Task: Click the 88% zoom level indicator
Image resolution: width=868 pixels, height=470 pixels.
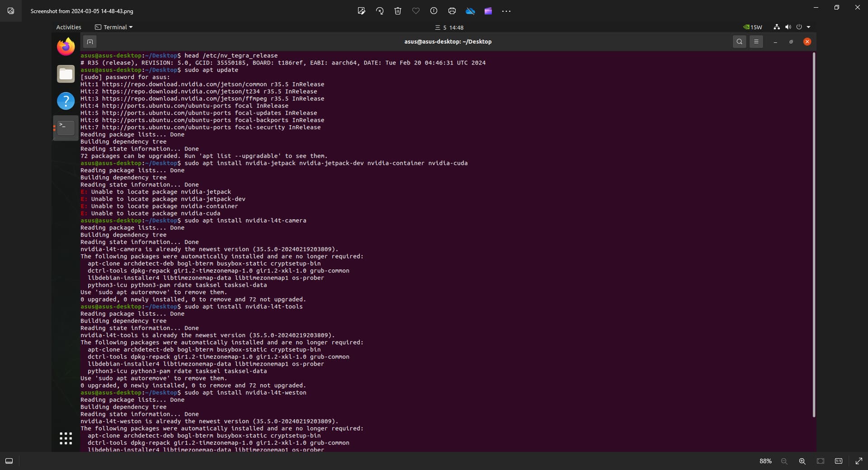Action: [x=765, y=461]
